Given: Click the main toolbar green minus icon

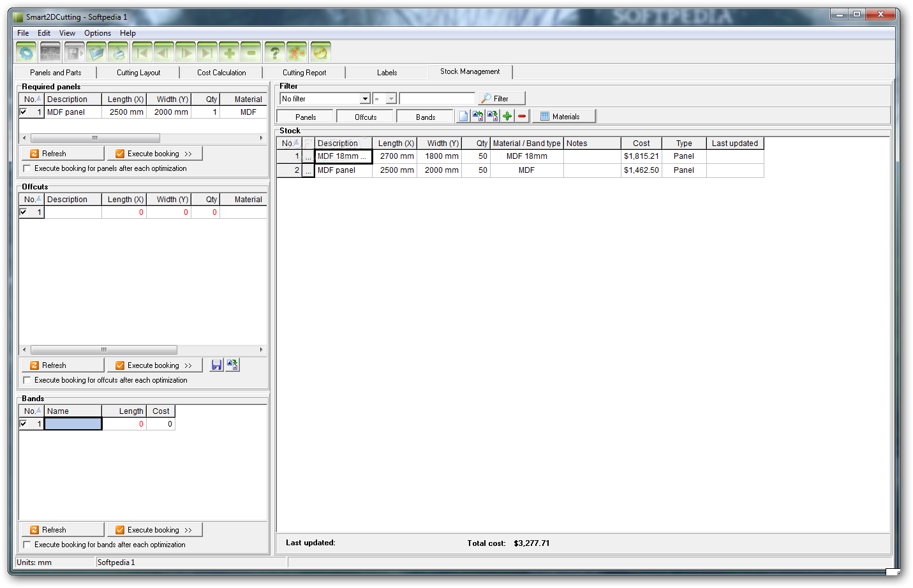Looking at the screenshot, I should (x=251, y=52).
